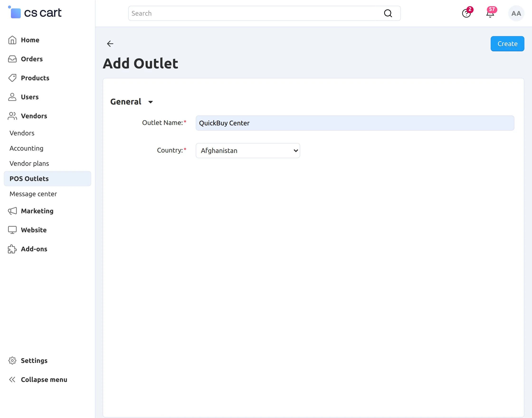Viewport: 532px width, 418px height.
Task: Go to POS Outlets submenu item
Action: [29, 179]
